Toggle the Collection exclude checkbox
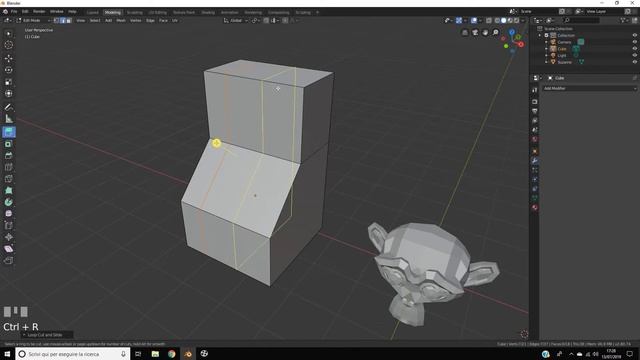640x360 pixels. click(x=547, y=36)
